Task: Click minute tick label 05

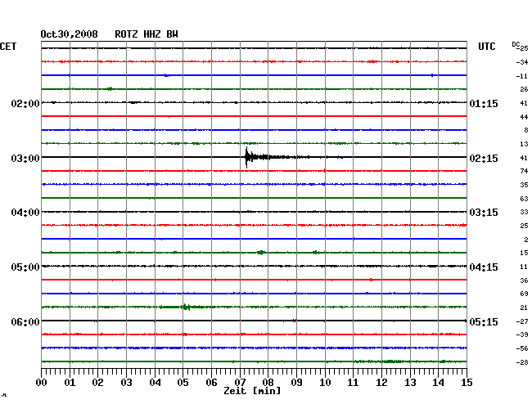Action: 183,382
